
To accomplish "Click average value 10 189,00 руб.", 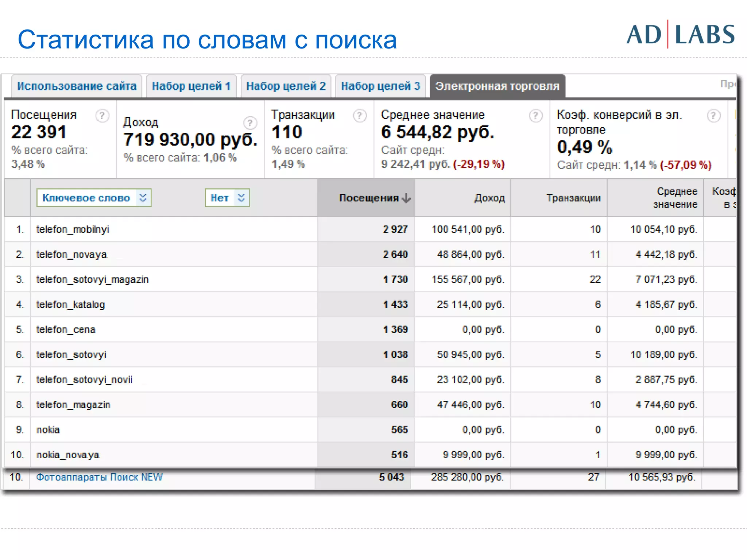I will click(663, 355).
